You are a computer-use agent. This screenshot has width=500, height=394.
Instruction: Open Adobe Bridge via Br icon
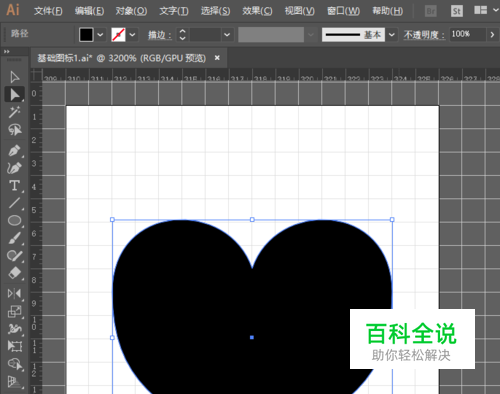pyautogui.click(x=431, y=11)
